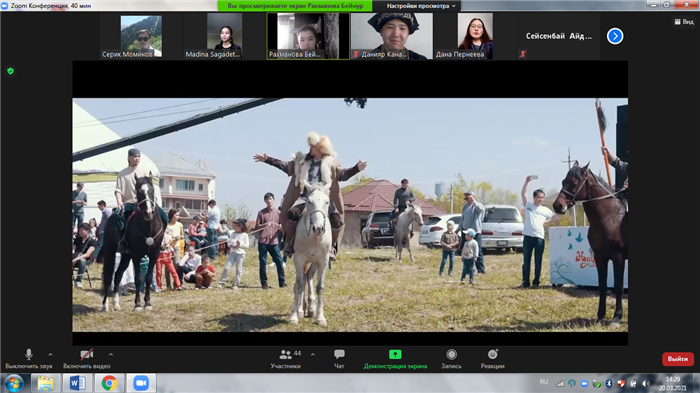Click the Zoom taskbar icon

[x=141, y=383]
